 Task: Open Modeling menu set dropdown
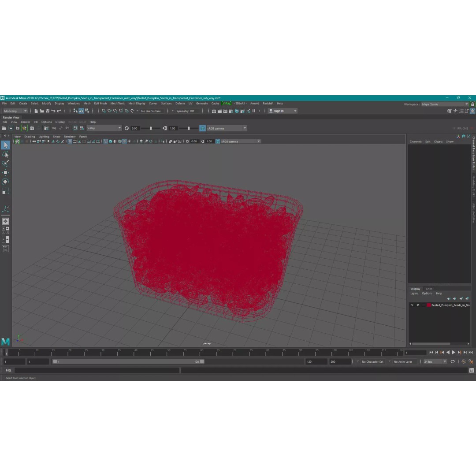(15, 111)
